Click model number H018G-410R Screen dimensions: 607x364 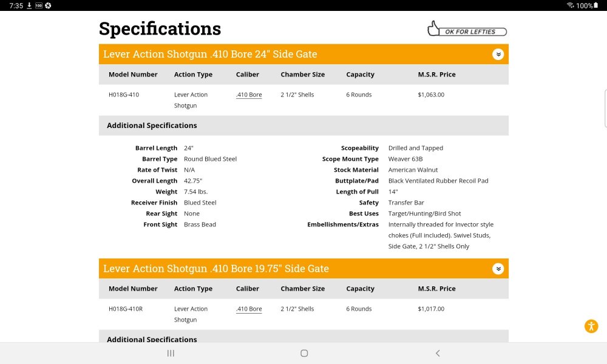[x=126, y=309]
